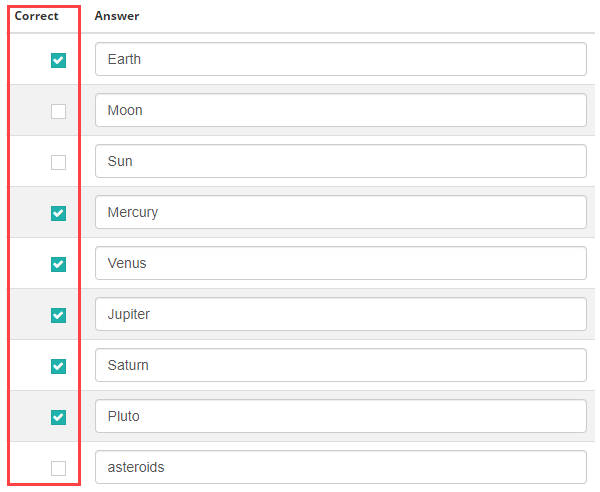Screen dimensions: 600x492
Task: Uncheck the Mercury correct checkbox
Action: [58, 213]
